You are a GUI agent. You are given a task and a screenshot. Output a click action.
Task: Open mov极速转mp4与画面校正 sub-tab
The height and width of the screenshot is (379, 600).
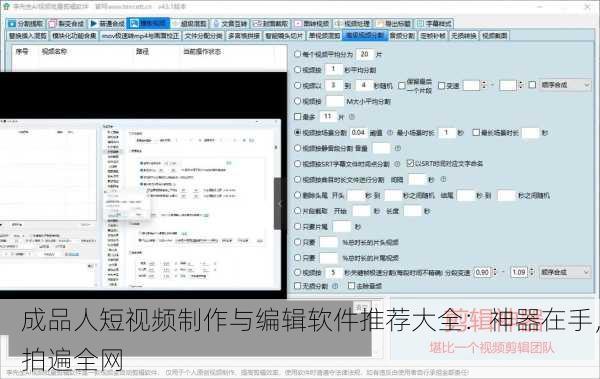pyautogui.click(x=140, y=36)
